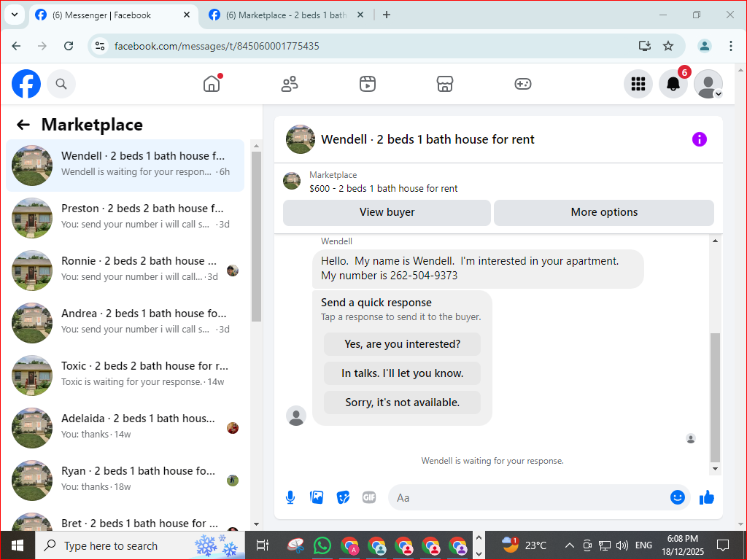Open the Facebook search magnifier

click(61, 84)
